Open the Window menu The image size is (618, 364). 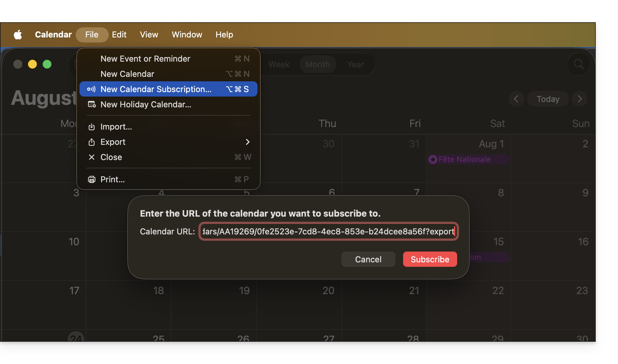point(187,35)
